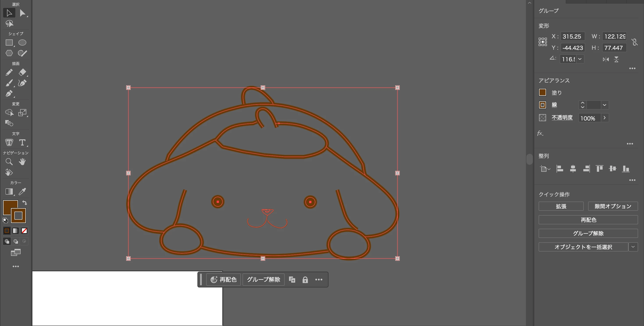This screenshot has width=644, height=326.
Task: Open floating bar more options menu
Action: [319, 280]
